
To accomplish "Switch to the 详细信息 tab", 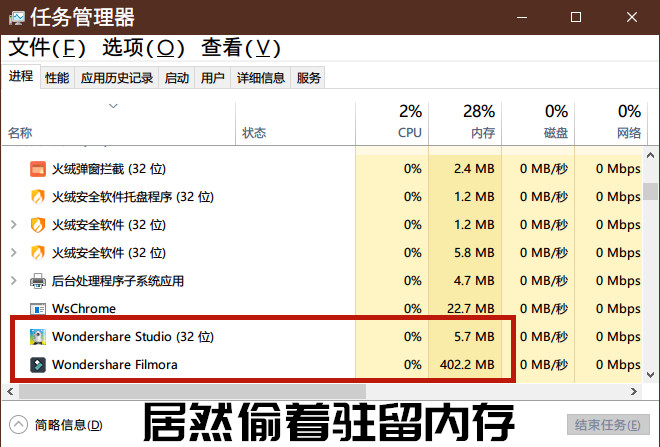I will [261, 77].
